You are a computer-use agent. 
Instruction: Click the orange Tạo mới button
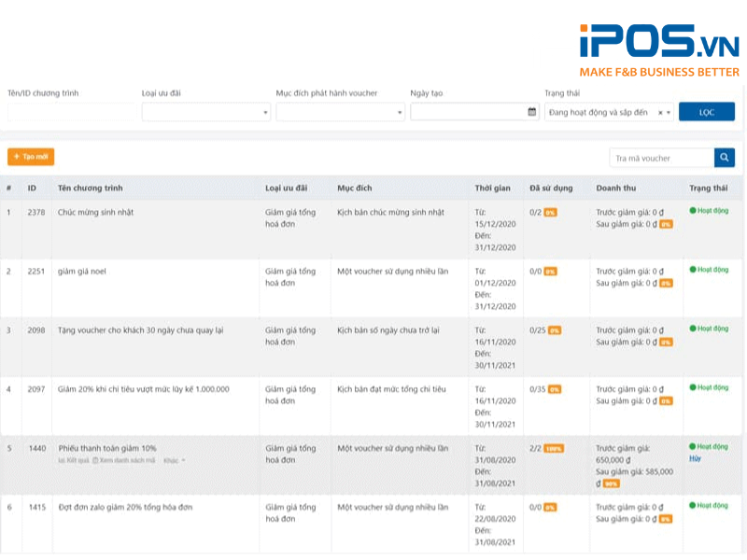pyautogui.click(x=30, y=157)
